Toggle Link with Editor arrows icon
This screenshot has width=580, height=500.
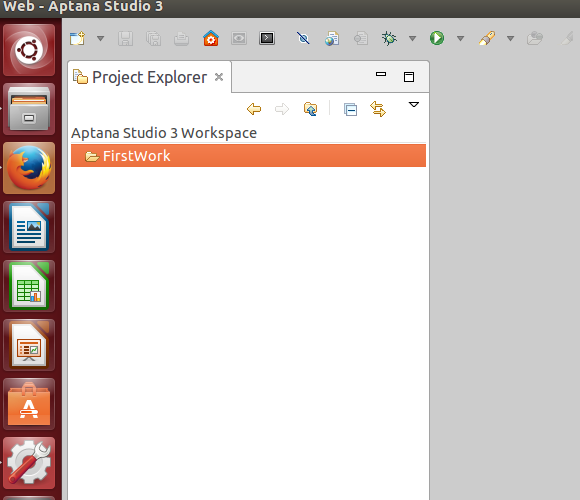pyautogui.click(x=378, y=109)
